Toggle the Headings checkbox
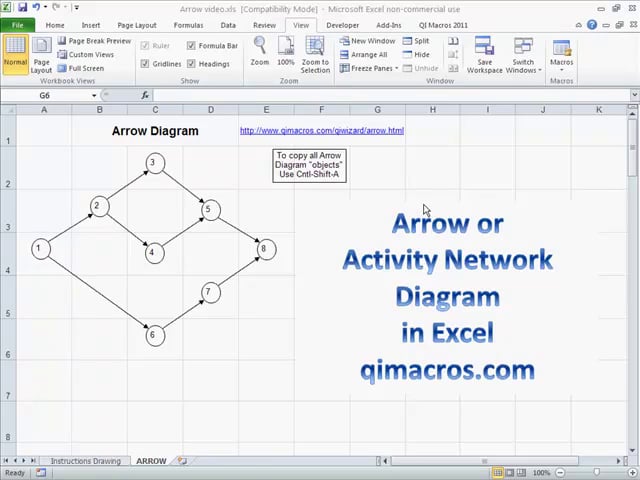Viewport: 640px width, 480px height. [x=191, y=64]
